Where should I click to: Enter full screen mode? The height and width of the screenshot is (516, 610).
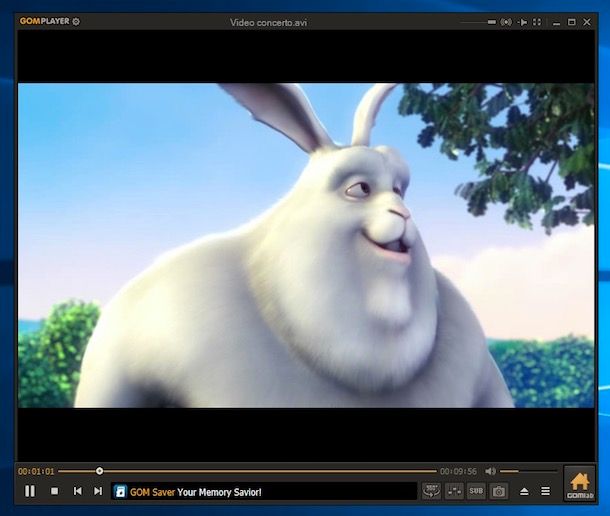tap(537, 22)
